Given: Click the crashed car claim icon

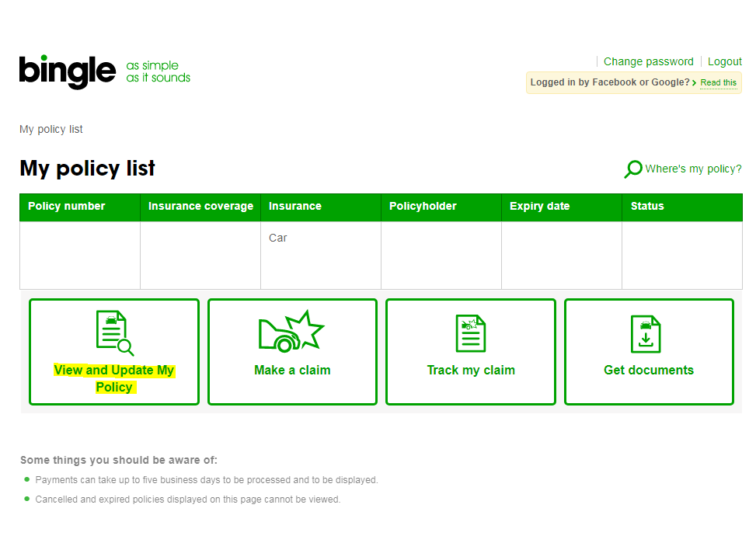Looking at the screenshot, I should [291, 331].
